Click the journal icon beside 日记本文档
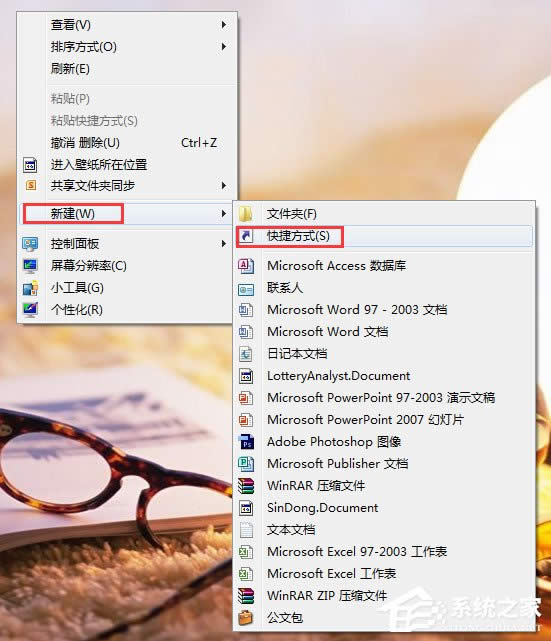This screenshot has width=551, height=641. (x=246, y=354)
